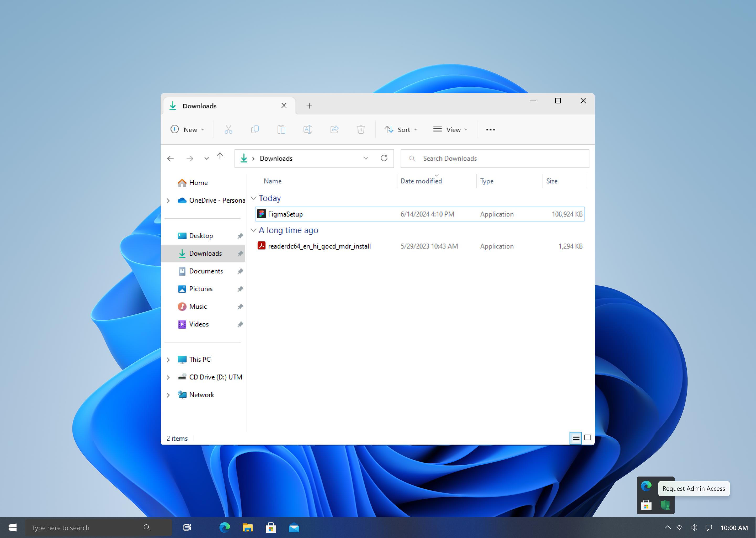The image size is (756, 538).
Task: Click the Paste clipboard icon
Action: [x=281, y=130]
